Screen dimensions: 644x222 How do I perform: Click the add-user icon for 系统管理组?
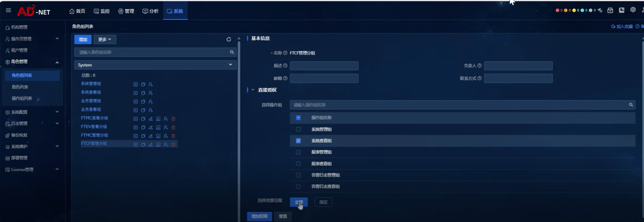pos(151,84)
